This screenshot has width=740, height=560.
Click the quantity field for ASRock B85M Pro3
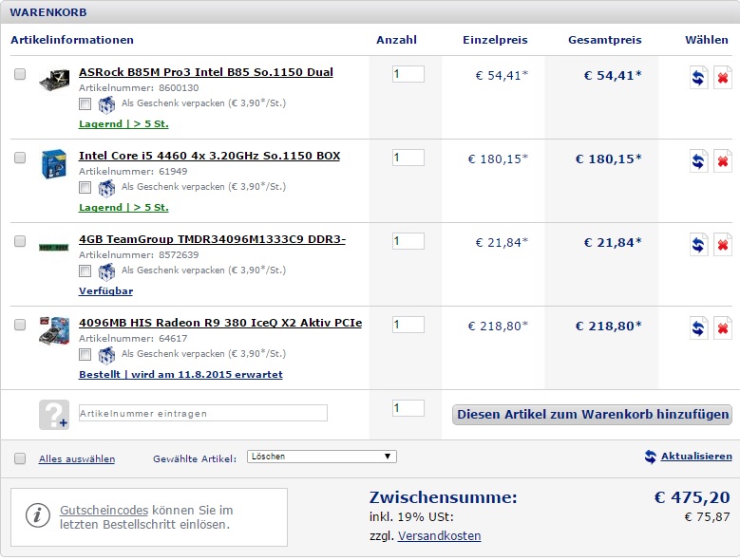click(x=408, y=74)
